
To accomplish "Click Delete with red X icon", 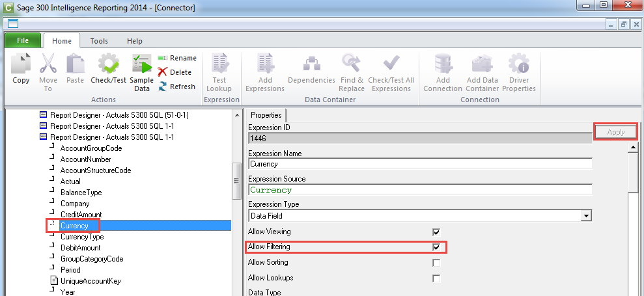I will [175, 72].
